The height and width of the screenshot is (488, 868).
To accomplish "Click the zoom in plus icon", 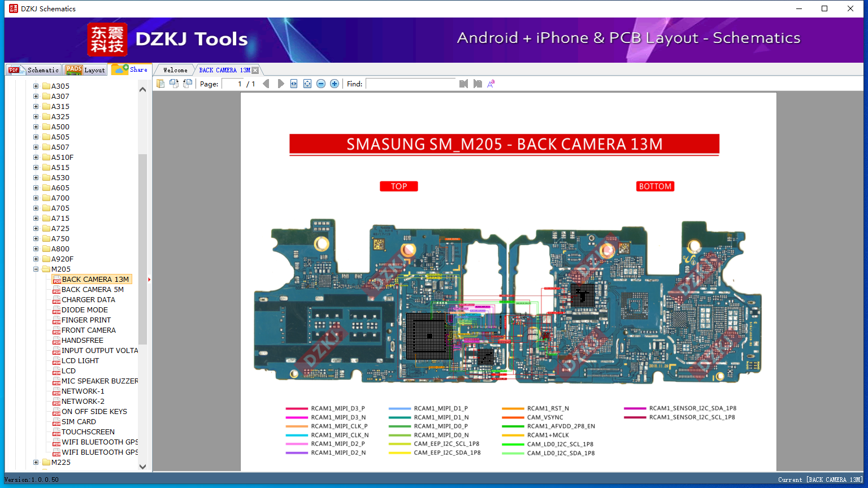I will click(335, 84).
